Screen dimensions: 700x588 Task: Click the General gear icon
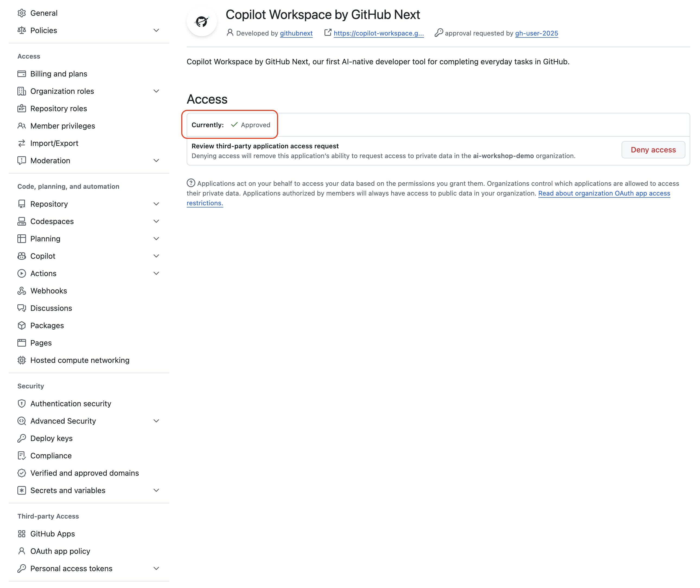[x=22, y=13]
